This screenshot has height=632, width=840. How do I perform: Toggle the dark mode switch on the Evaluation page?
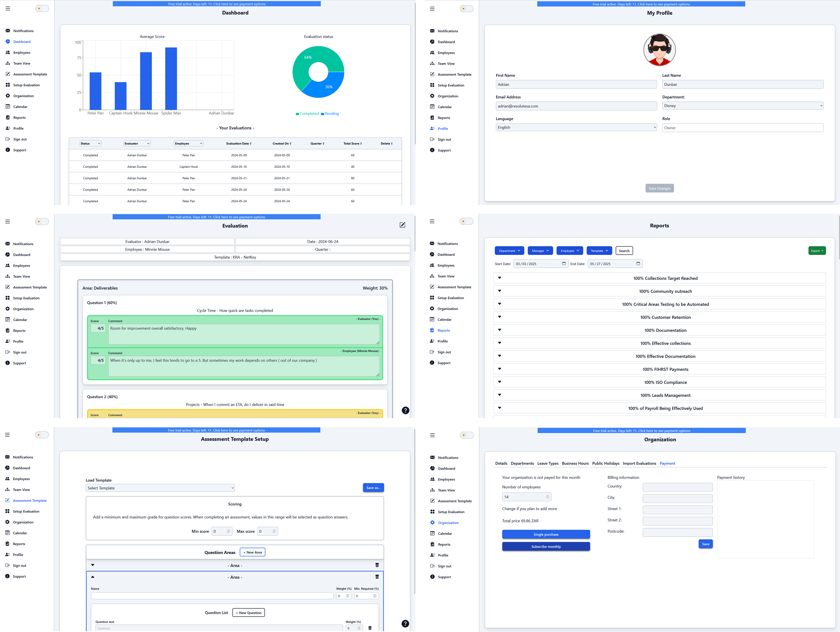[x=42, y=222]
